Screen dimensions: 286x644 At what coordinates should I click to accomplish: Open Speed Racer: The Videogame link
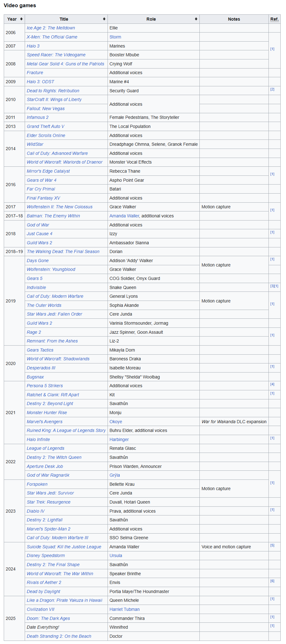click(56, 55)
